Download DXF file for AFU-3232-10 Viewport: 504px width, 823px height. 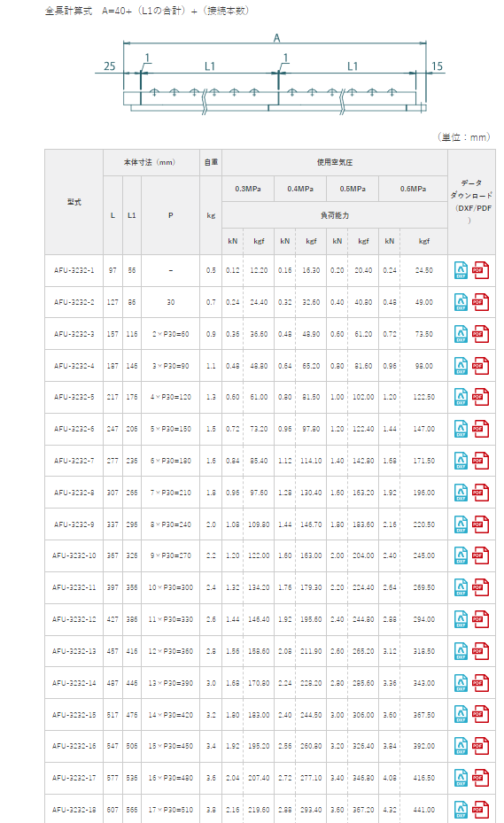[461, 555]
